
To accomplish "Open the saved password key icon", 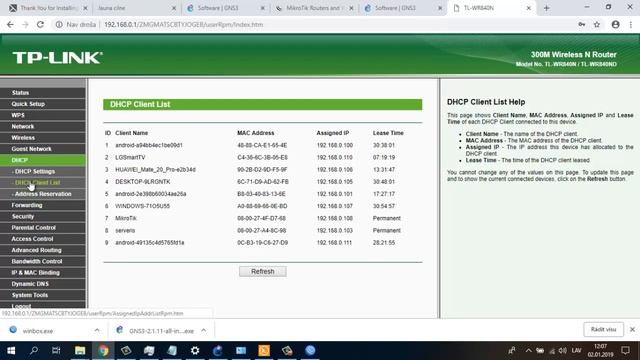I will tap(582, 24).
